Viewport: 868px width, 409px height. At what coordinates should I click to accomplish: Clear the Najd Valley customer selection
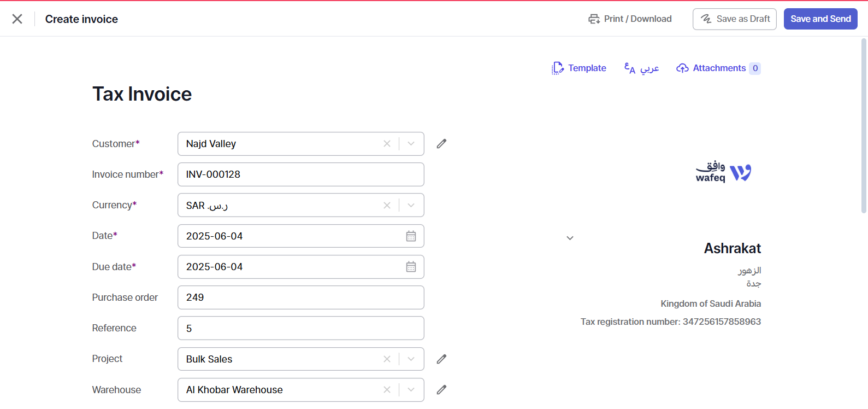(387, 144)
